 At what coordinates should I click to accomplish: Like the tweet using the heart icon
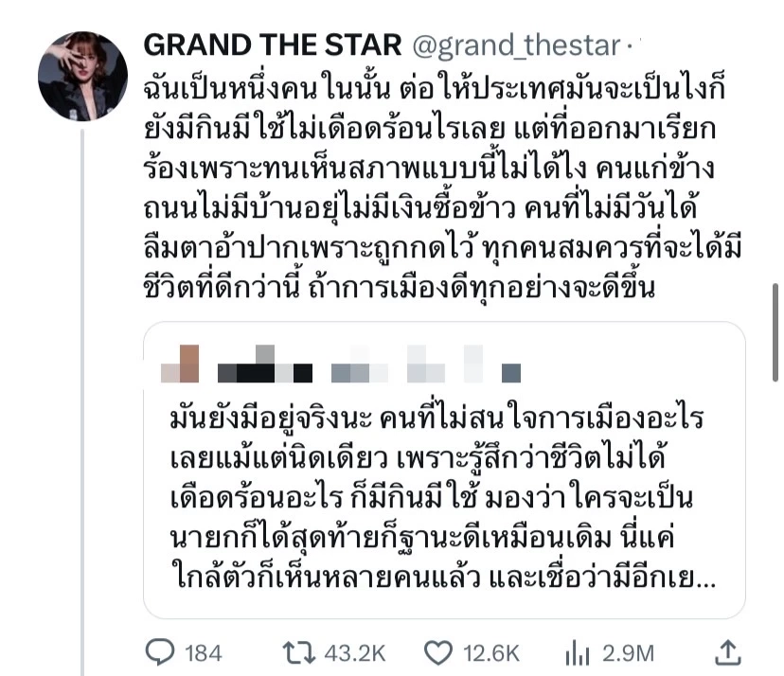pyautogui.click(x=437, y=653)
